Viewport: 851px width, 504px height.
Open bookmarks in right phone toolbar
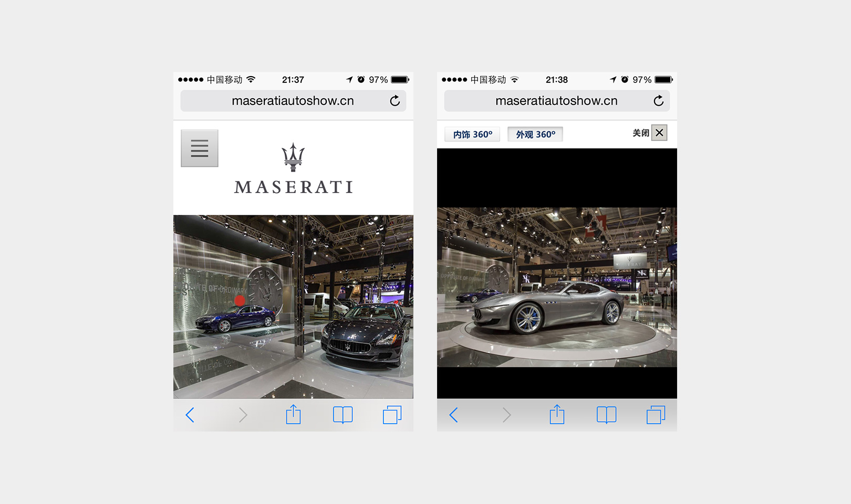[x=607, y=415]
